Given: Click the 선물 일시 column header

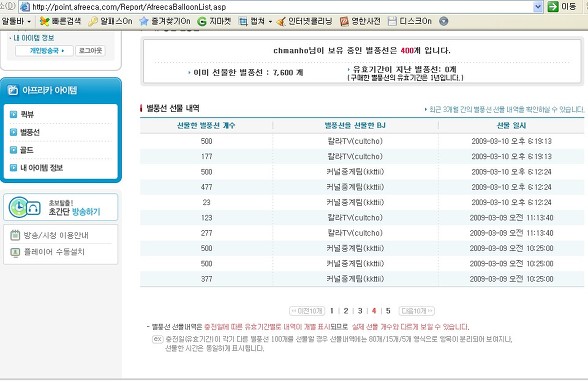Looking at the screenshot, I should pyautogui.click(x=511, y=126).
